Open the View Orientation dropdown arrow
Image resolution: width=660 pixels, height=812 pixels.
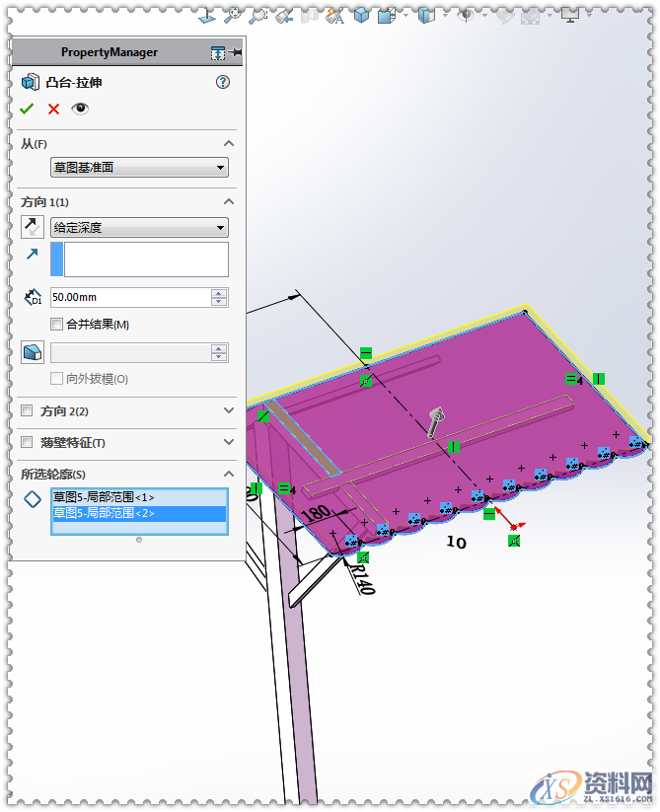pos(405,16)
